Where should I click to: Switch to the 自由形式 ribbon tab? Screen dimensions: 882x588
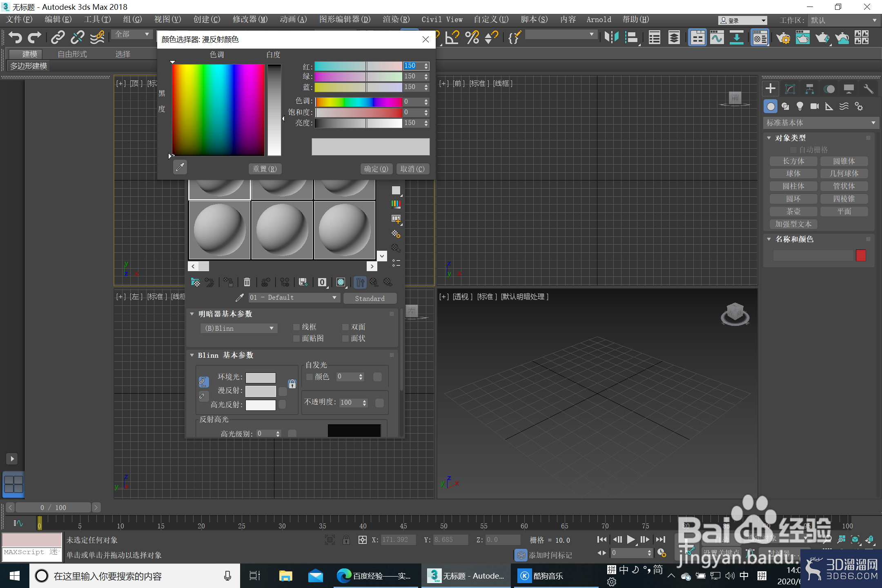point(72,54)
